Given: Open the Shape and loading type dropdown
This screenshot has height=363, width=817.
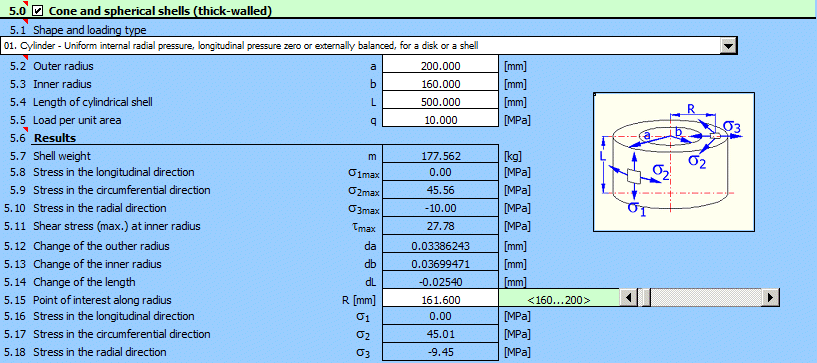Looking at the screenshot, I should [728, 46].
